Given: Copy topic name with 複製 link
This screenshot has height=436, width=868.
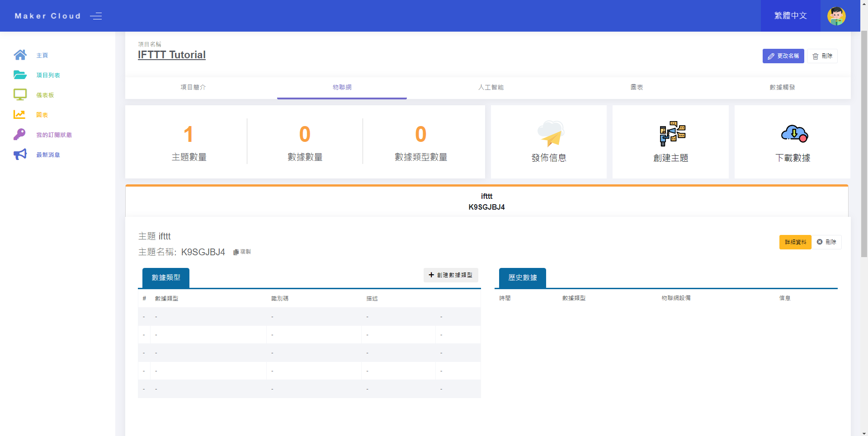Looking at the screenshot, I should coord(242,252).
